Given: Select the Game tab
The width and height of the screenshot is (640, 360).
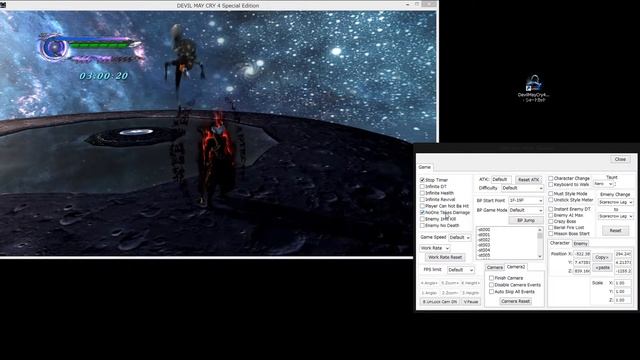Looking at the screenshot, I should click(x=424, y=167).
